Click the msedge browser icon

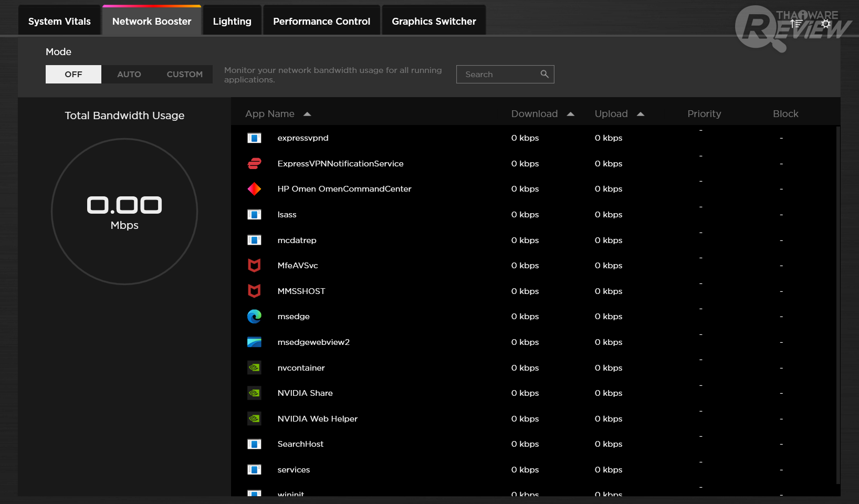tap(254, 317)
